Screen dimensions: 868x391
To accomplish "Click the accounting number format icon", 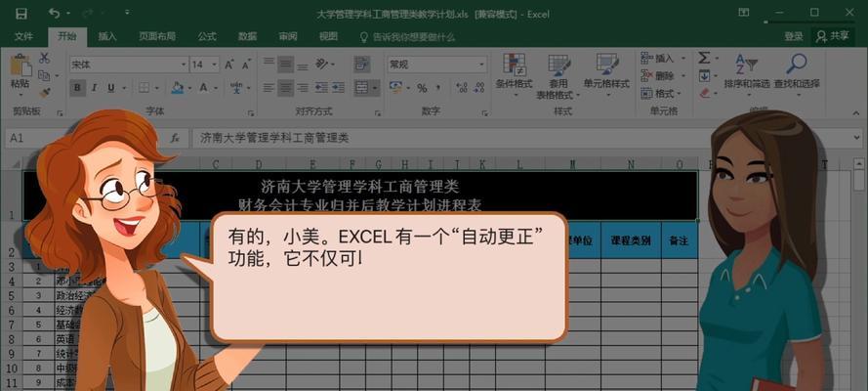I will point(395,88).
